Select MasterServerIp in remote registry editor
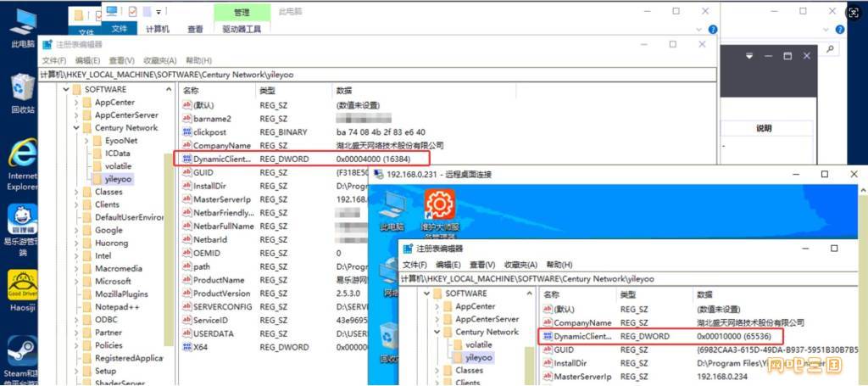Screen dimensions: 868x386 click(577, 377)
